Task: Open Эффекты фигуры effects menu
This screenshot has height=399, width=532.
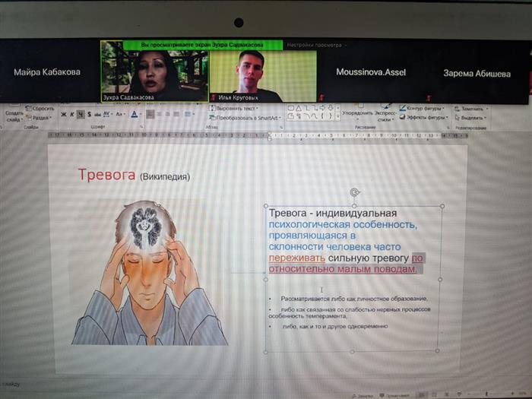Action: coord(426,118)
